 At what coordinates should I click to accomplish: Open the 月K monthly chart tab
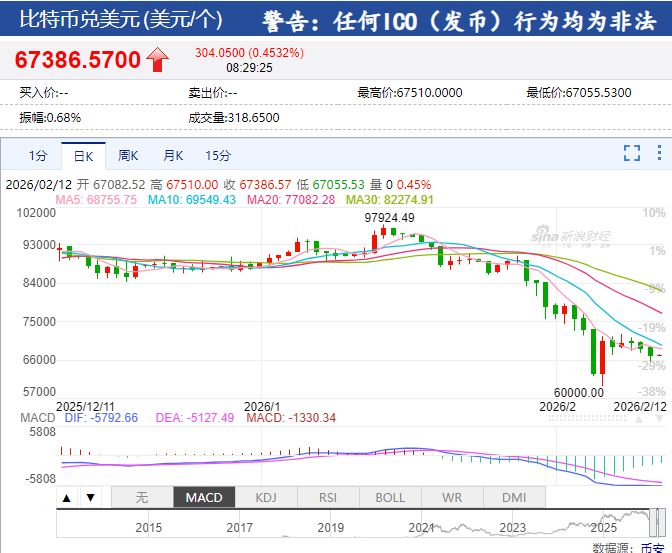click(173, 156)
